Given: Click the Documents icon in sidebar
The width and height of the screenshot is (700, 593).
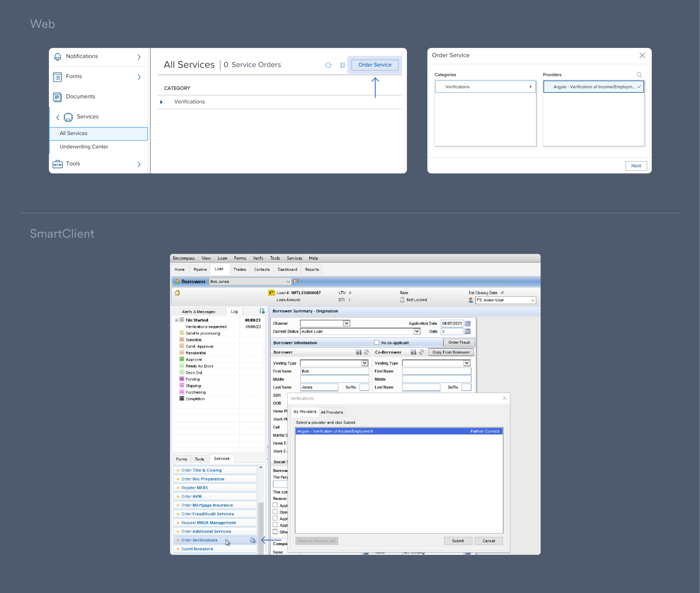Looking at the screenshot, I should [58, 97].
